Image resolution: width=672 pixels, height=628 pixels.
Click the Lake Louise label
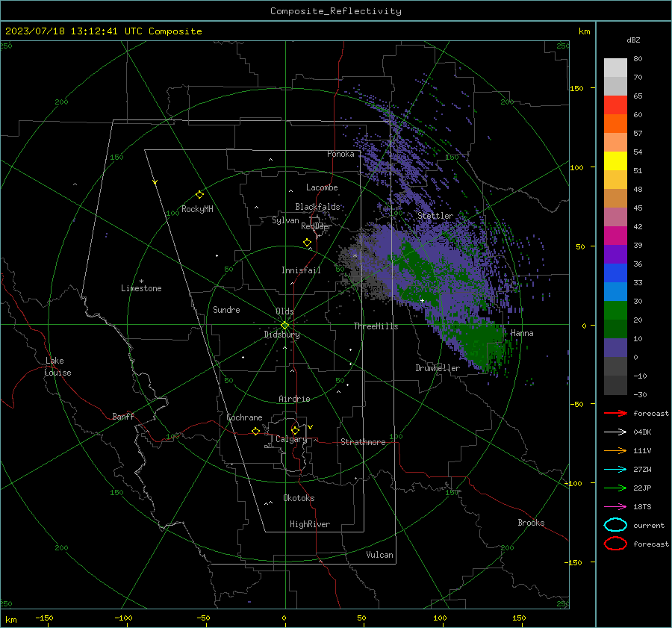tap(57, 367)
